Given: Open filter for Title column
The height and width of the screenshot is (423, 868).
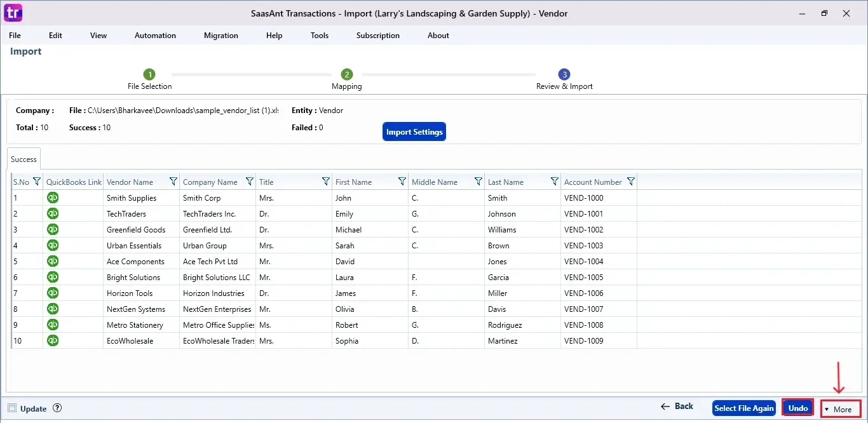Looking at the screenshot, I should 325,182.
